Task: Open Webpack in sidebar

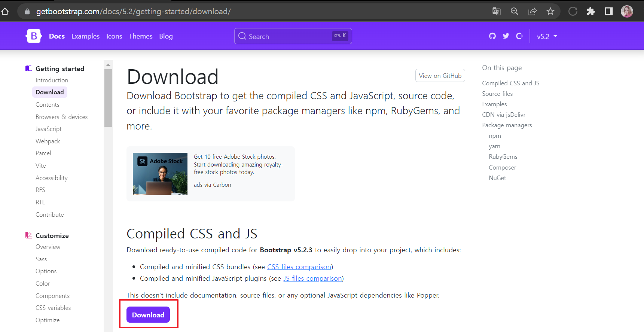Action: coord(48,141)
